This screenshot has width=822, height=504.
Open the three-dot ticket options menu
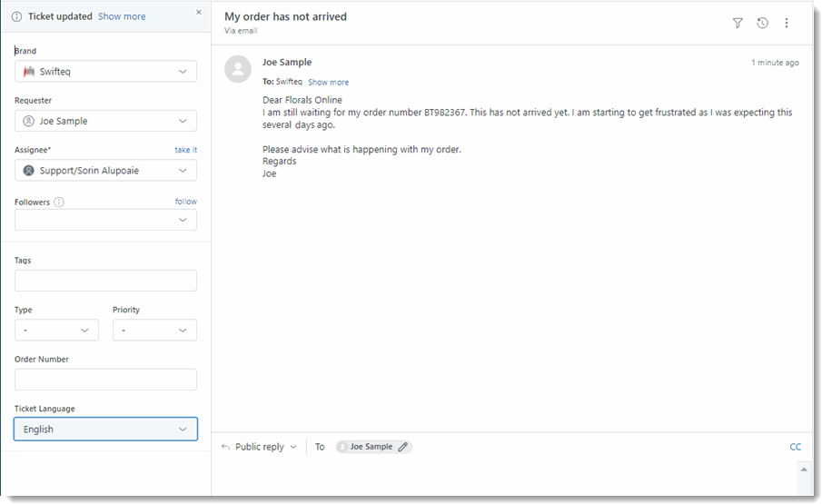[787, 23]
